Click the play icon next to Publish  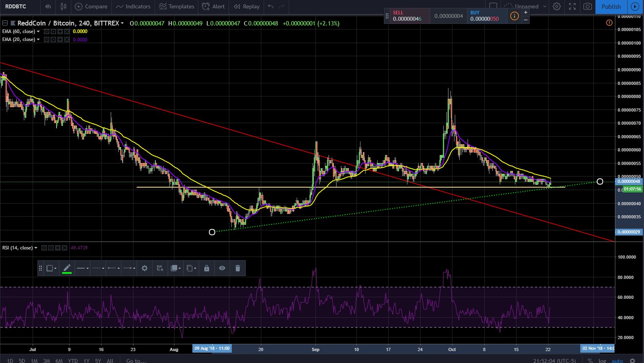click(635, 6)
